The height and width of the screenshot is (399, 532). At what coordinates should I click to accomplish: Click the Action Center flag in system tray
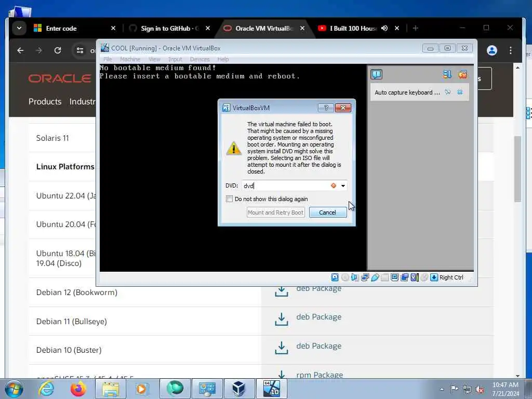(x=454, y=389)
